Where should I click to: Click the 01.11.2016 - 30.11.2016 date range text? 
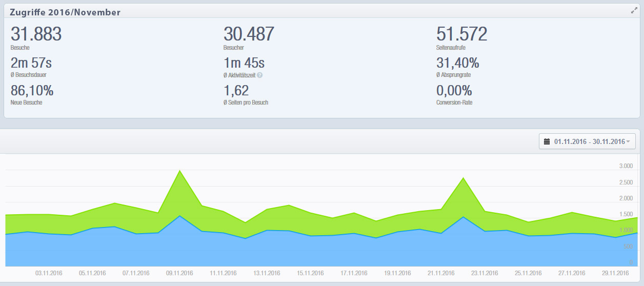589,141
